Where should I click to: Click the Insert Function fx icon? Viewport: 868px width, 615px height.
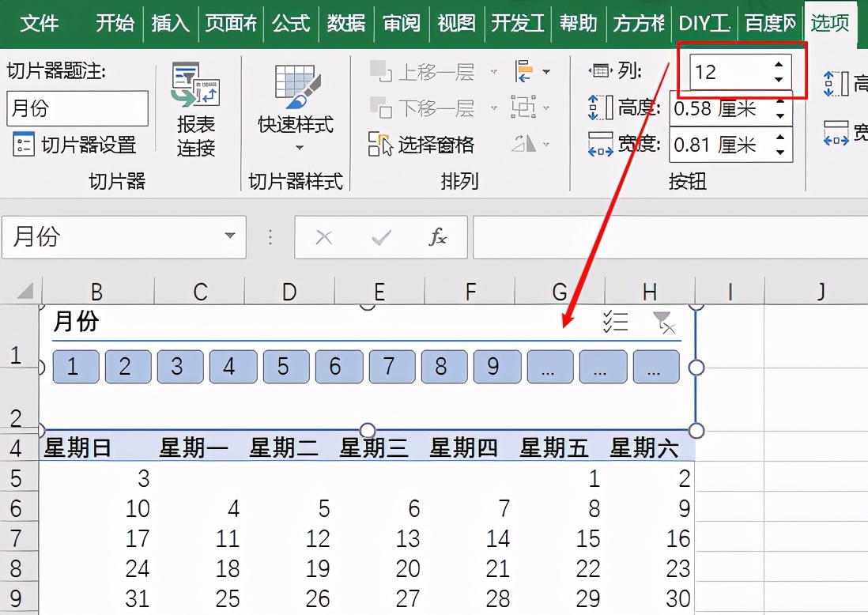437,238
